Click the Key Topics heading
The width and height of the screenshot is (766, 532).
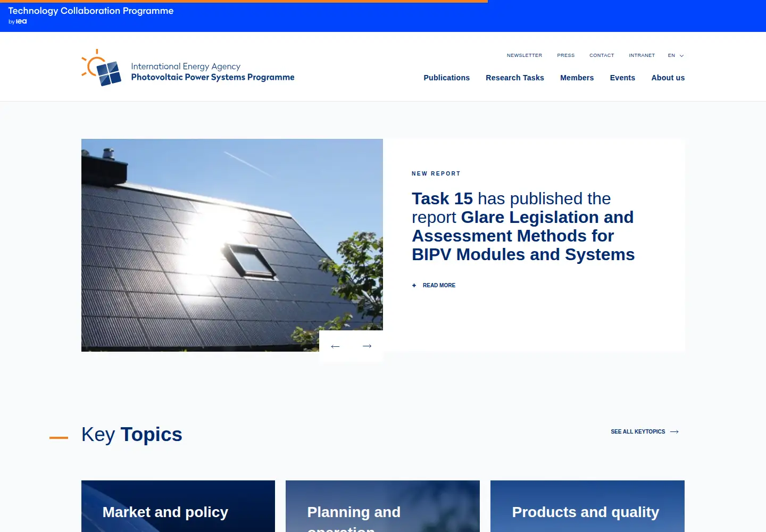[x=132, y=435]
